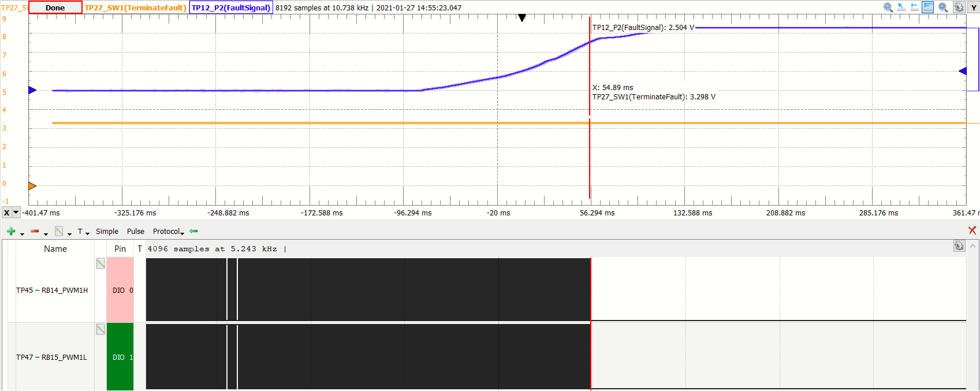Image resolution: width=980 pixels, height=391 pixels.
Task: Open the Protocol dropdown menu
Action: point(168,231)
